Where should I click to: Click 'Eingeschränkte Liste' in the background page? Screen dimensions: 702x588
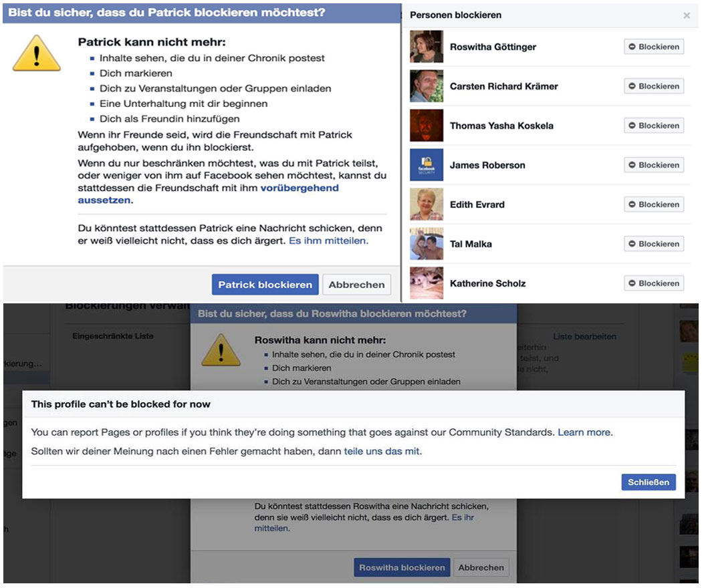(x=113, y=336)
